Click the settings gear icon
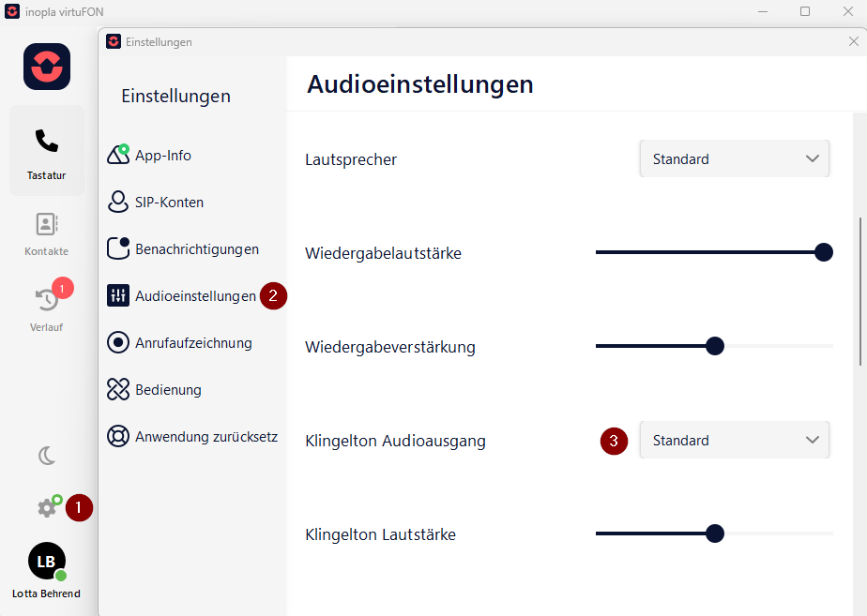The height and width of the screenshot is (616, 867). click(x=47, y=507)
